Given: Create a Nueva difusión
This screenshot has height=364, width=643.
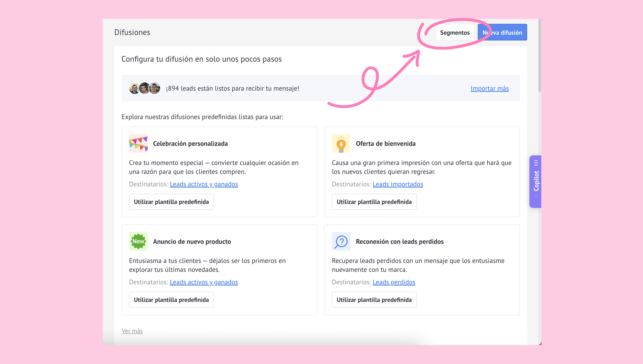Looking at the screenshot, I should 505,33.
